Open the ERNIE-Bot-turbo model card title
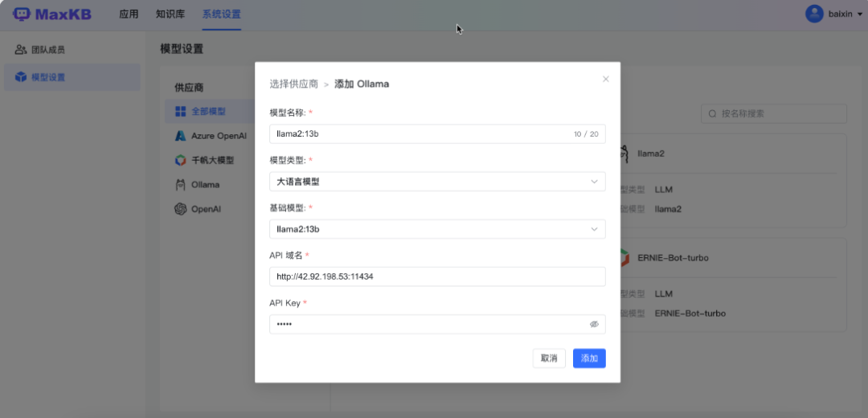This screenshot has width=868, height=418. pos(673,257)
